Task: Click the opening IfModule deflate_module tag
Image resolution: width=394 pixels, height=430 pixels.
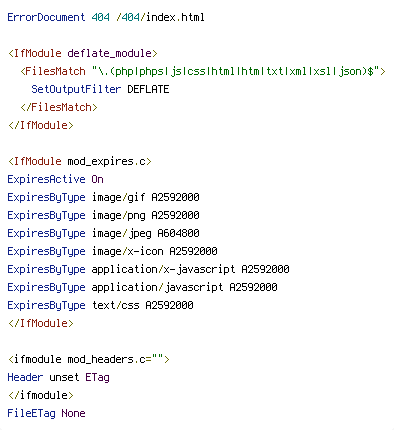Action: pos(83,53)
